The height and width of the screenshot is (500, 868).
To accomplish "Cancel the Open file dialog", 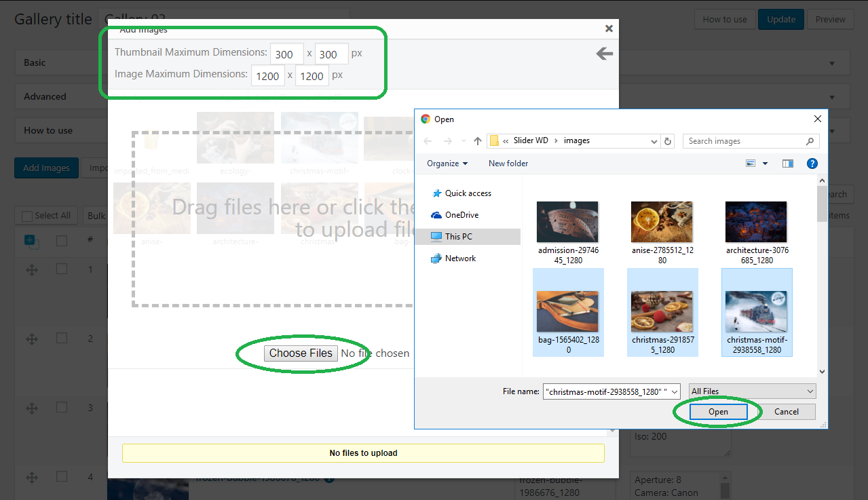I will click(787, 412).
